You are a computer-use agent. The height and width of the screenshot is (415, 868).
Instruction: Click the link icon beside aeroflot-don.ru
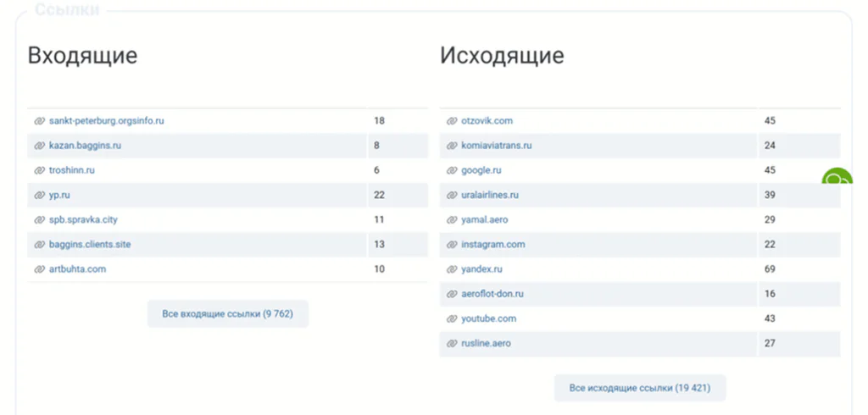click(452, 294)
